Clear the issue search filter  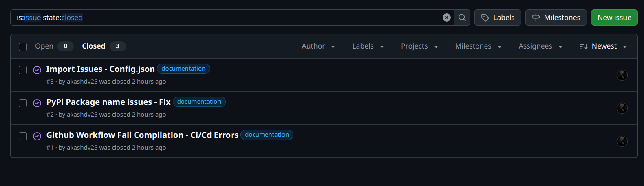tap(447, 18)
